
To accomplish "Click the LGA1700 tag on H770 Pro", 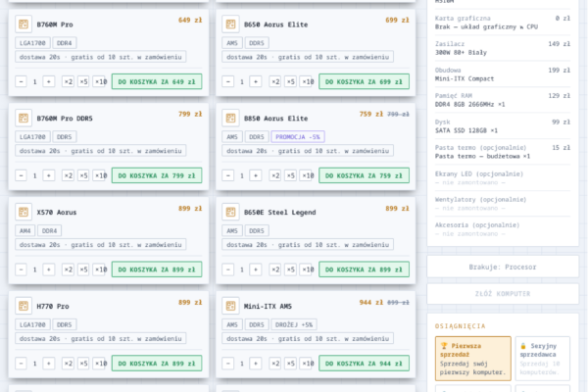I will 32,324.
